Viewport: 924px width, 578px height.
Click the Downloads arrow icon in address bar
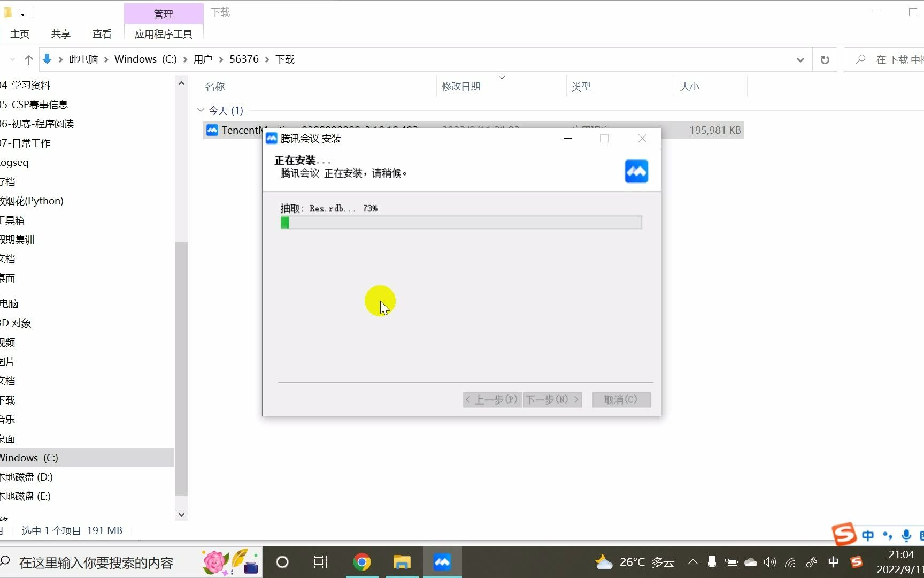[47, 59]
